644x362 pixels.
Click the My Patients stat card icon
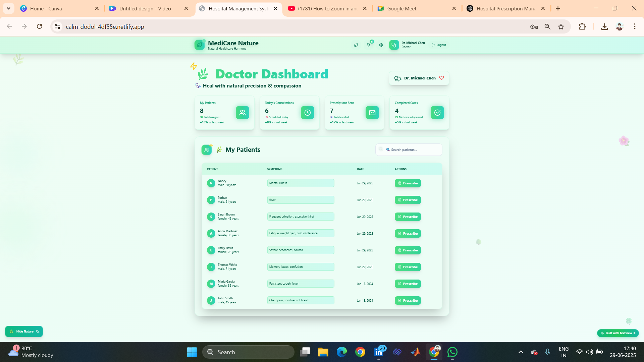(x=242, y=113)
